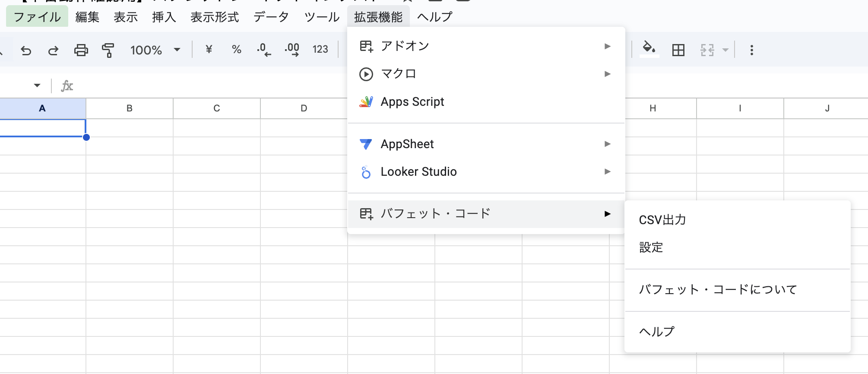Select column I header
This screenshot has height=374, width=868.
(x=740, y=108)
